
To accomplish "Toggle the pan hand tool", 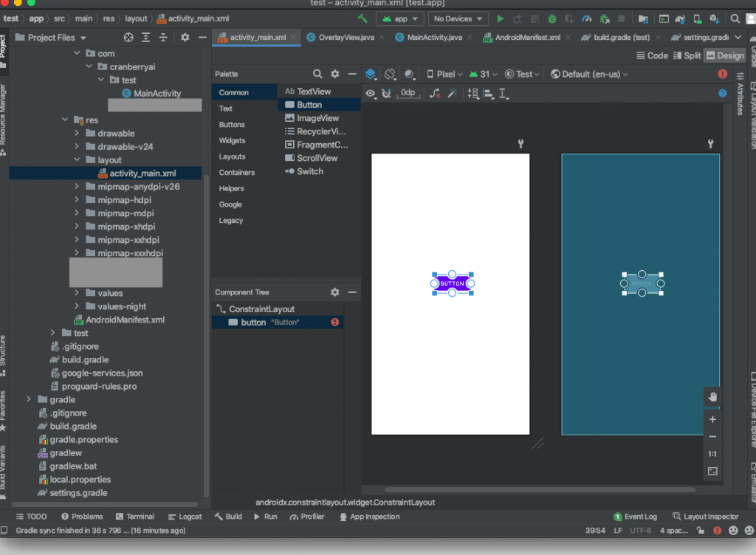I will pos(712,397).
